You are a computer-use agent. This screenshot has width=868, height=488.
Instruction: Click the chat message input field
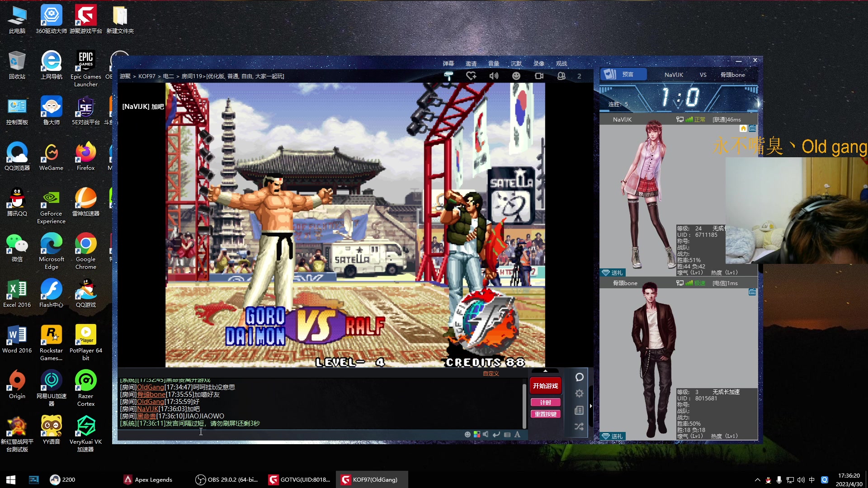(x=289, y=434)
